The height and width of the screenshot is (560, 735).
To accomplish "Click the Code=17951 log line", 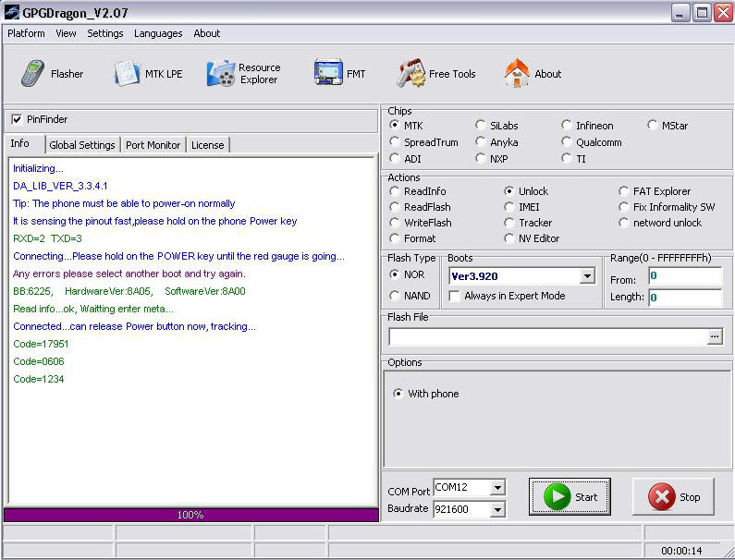I will tap(41, 344).
